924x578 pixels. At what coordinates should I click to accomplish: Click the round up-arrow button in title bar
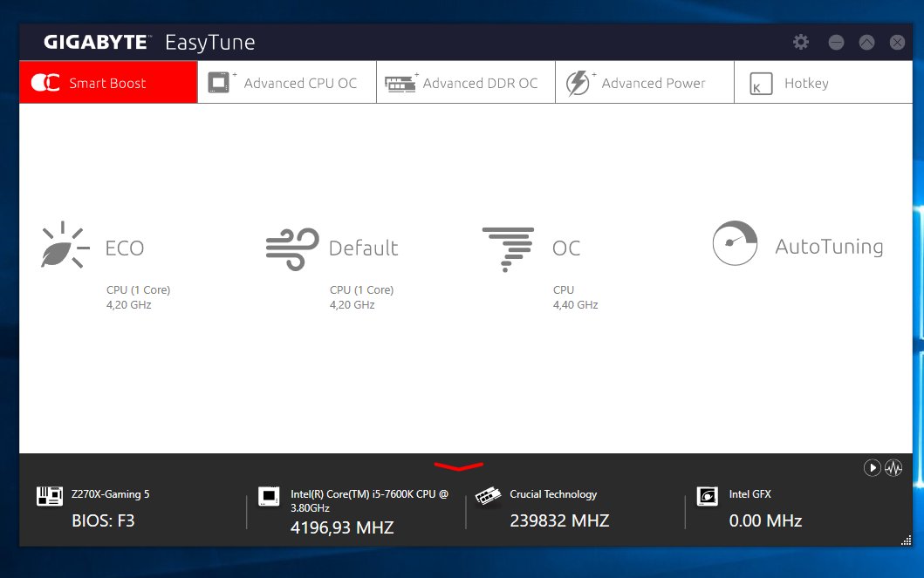(866, 42)
